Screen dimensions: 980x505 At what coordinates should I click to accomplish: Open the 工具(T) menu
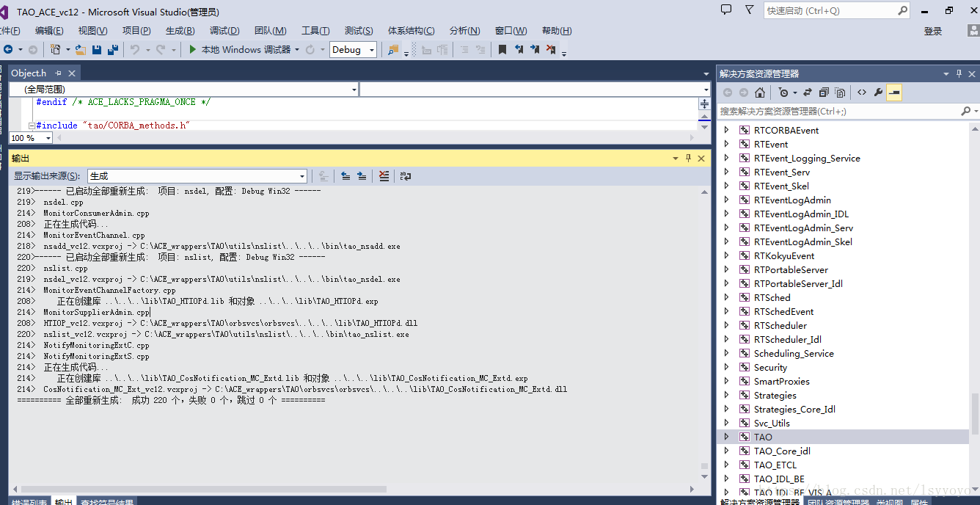[x=315, y=31]
